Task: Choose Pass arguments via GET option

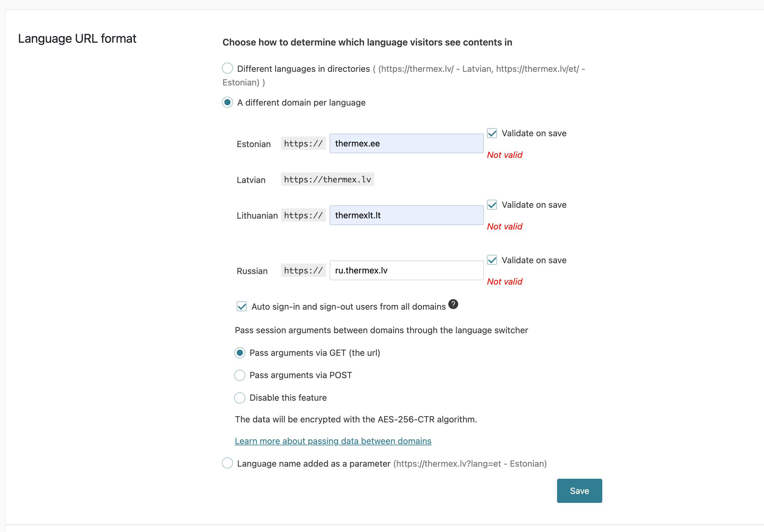Action: click(x=239, y=352)
